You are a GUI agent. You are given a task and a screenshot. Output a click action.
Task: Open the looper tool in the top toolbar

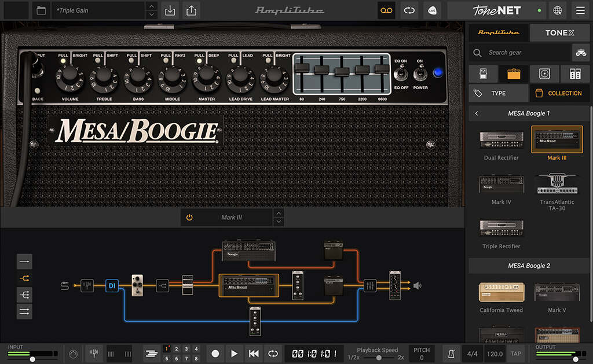point(386,10)
